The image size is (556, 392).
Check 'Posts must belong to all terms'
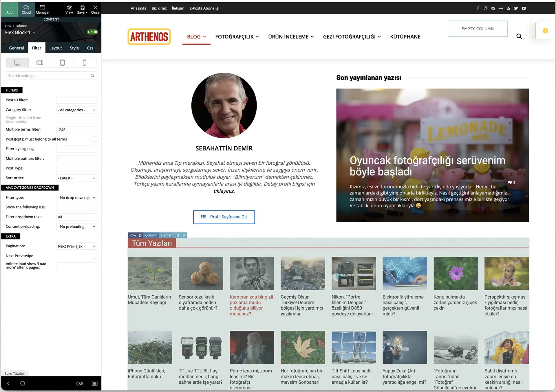click(94, 139)
